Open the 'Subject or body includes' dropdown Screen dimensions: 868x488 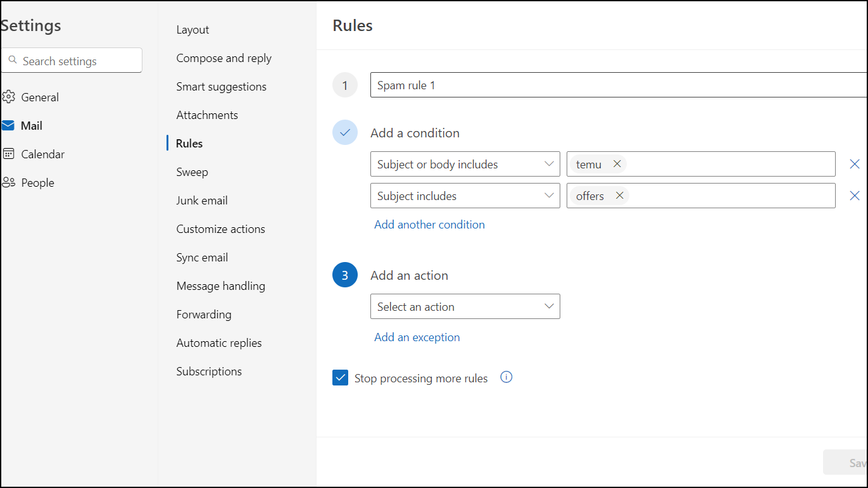[465, 164]
